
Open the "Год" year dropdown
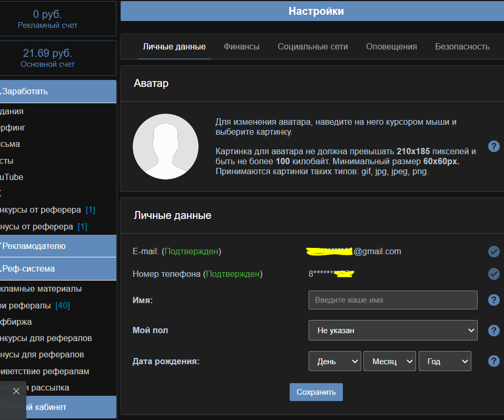(x=444, y=362)
